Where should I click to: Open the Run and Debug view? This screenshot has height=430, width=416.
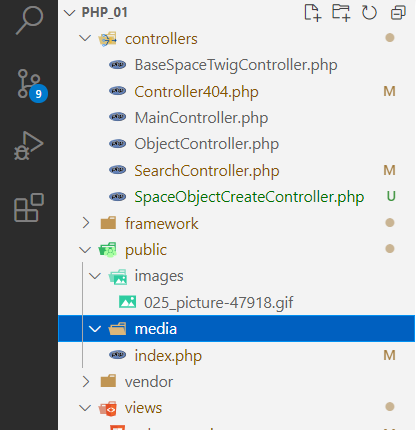click(x=29, y=146)
